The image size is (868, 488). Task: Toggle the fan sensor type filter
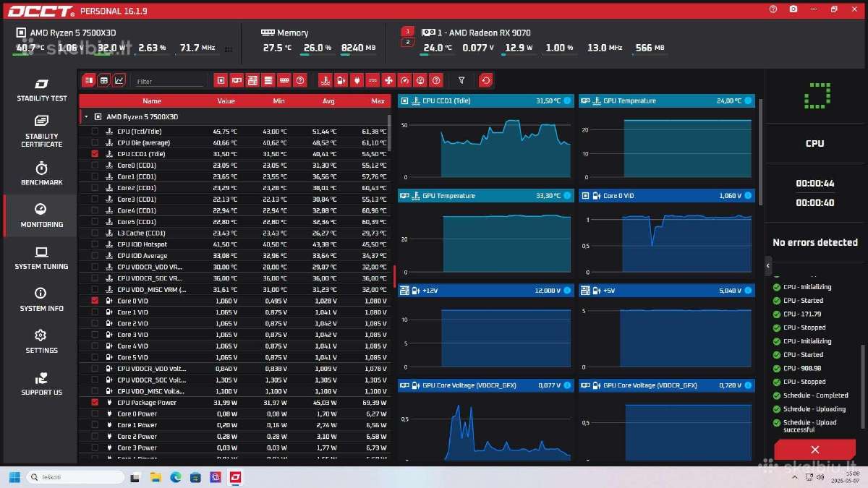(388, 80)
